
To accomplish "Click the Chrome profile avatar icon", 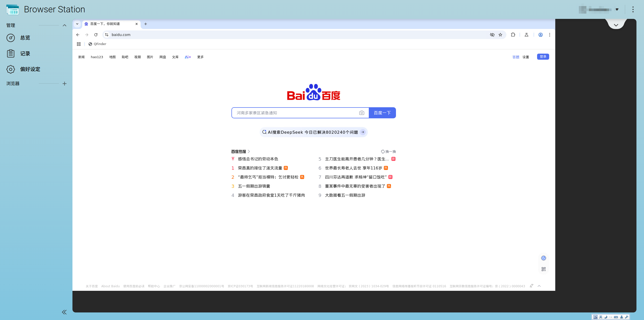I will click(x=540, y=35).
